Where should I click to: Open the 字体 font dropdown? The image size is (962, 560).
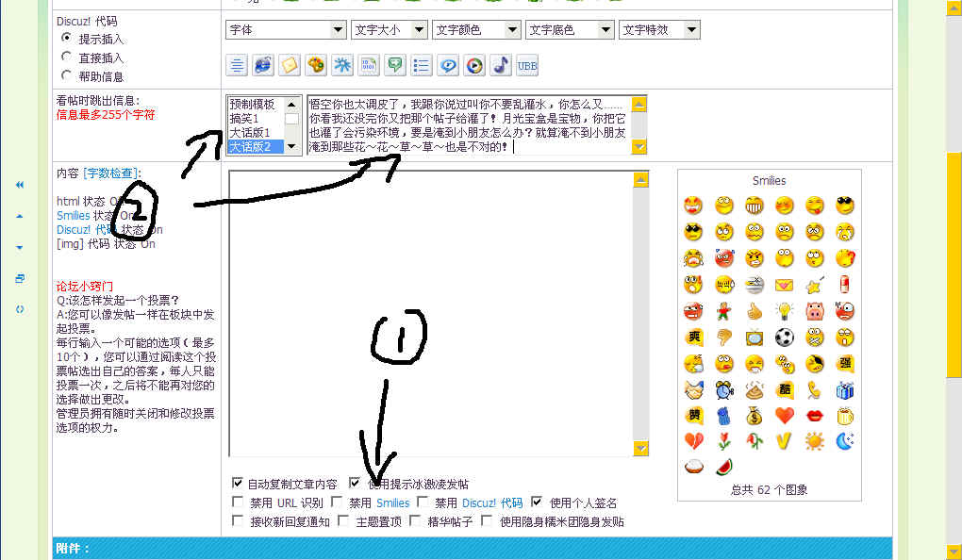click(286, 29)
